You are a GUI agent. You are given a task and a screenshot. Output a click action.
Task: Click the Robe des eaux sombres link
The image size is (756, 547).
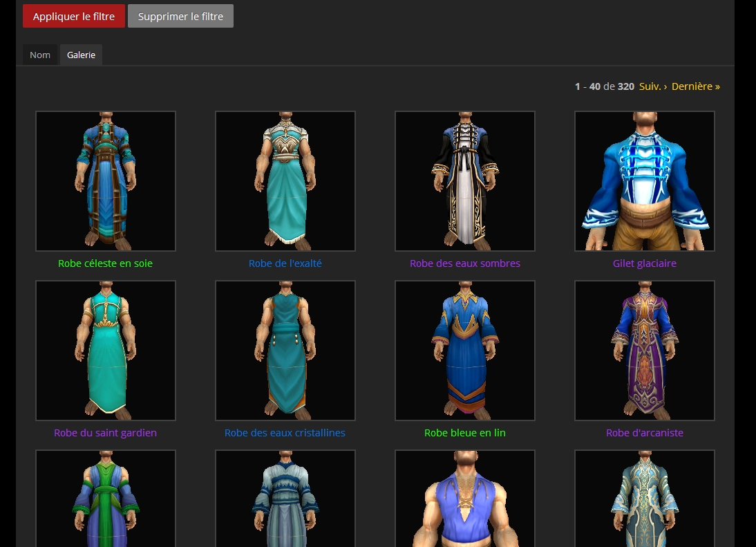(x=465, y=263)
